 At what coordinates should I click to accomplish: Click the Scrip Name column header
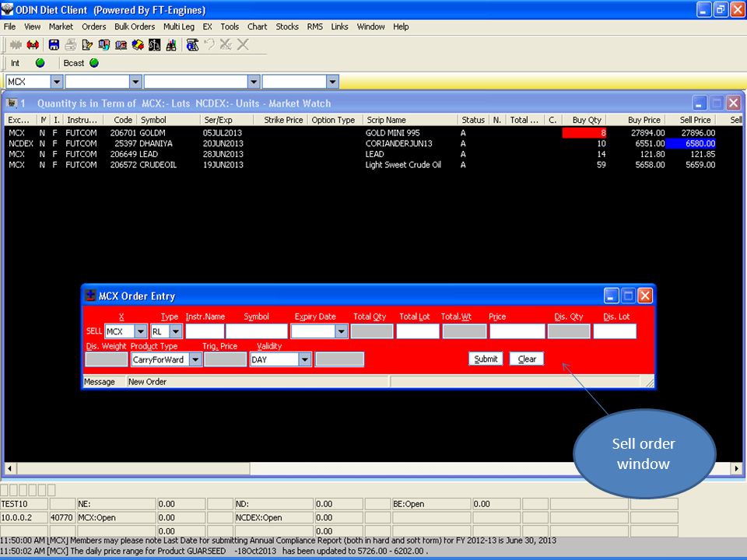tap(410, 120)
